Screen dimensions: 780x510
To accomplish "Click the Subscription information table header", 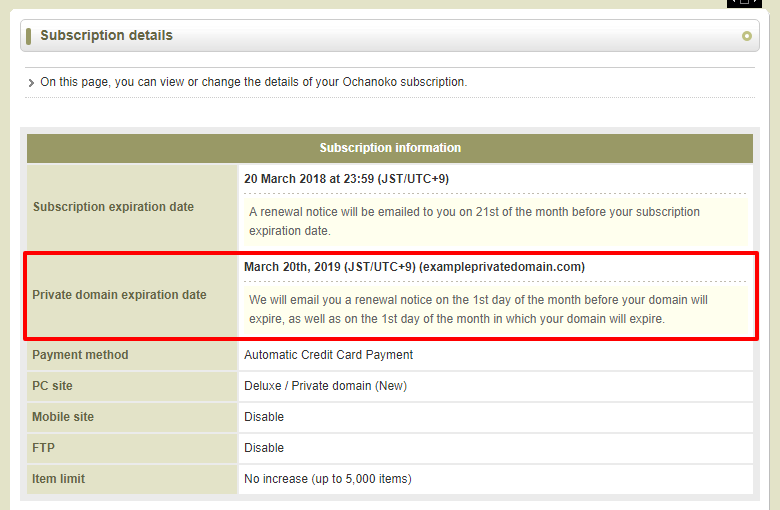I will pos(390,148).
